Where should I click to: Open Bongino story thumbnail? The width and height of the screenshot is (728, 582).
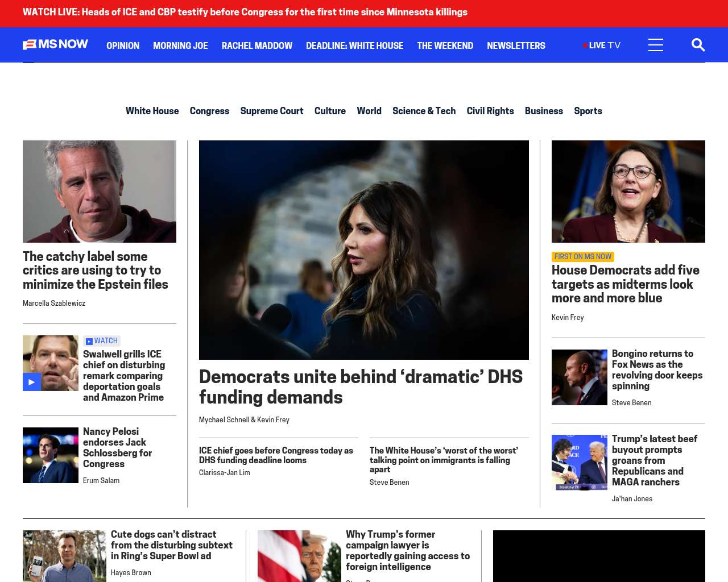(580, 377)
